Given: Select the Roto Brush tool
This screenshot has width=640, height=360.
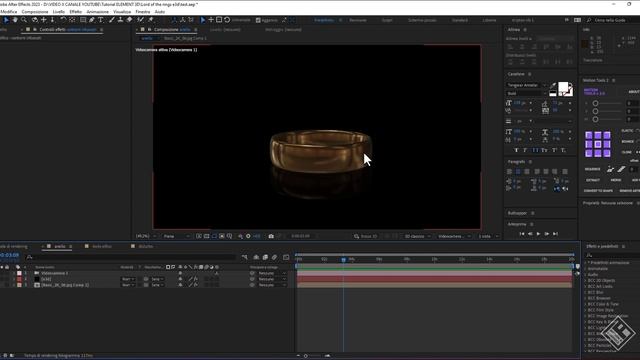Looking at the screenshot, I should 140,20.
